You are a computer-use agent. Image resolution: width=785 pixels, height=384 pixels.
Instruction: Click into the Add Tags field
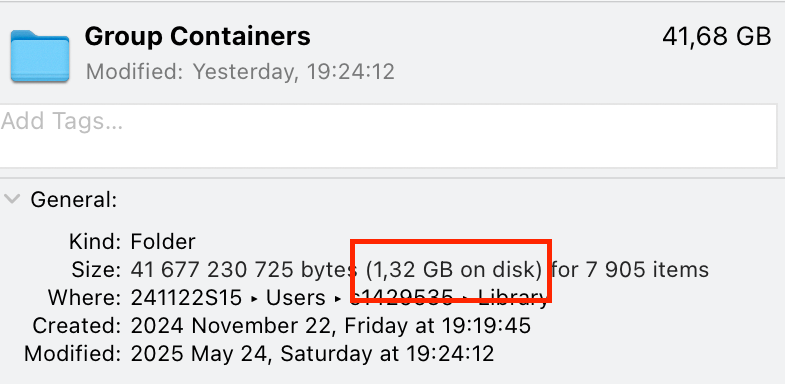[x=388, y=136]
